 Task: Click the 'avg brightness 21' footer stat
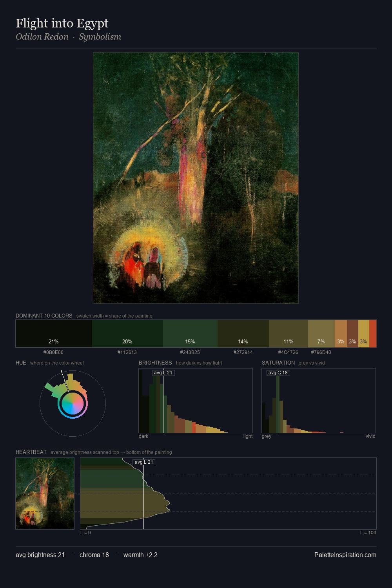pos(40,555)
